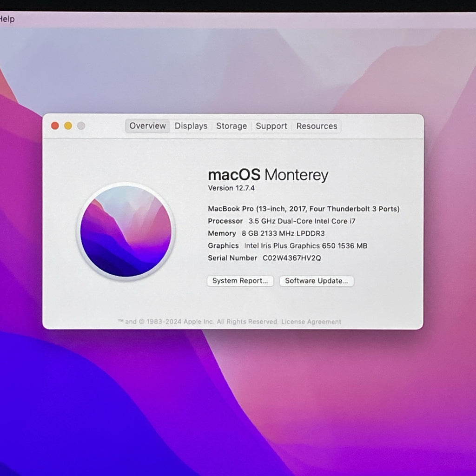
Task: Click Version 12.7.4 to reveal build
Action: tap(231, 188)
